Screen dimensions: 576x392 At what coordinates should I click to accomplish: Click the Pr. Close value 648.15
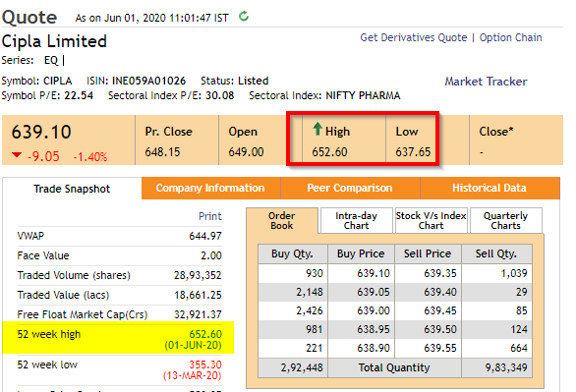162,152
